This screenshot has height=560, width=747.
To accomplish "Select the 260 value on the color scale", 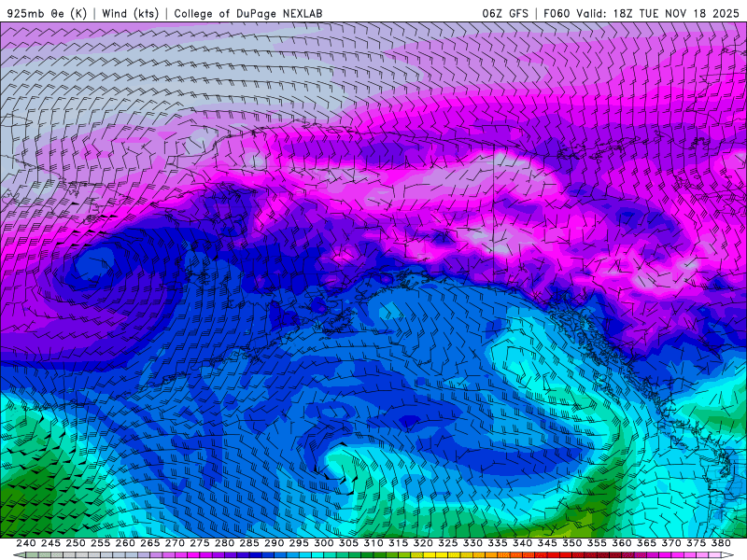I will (125, 543).
